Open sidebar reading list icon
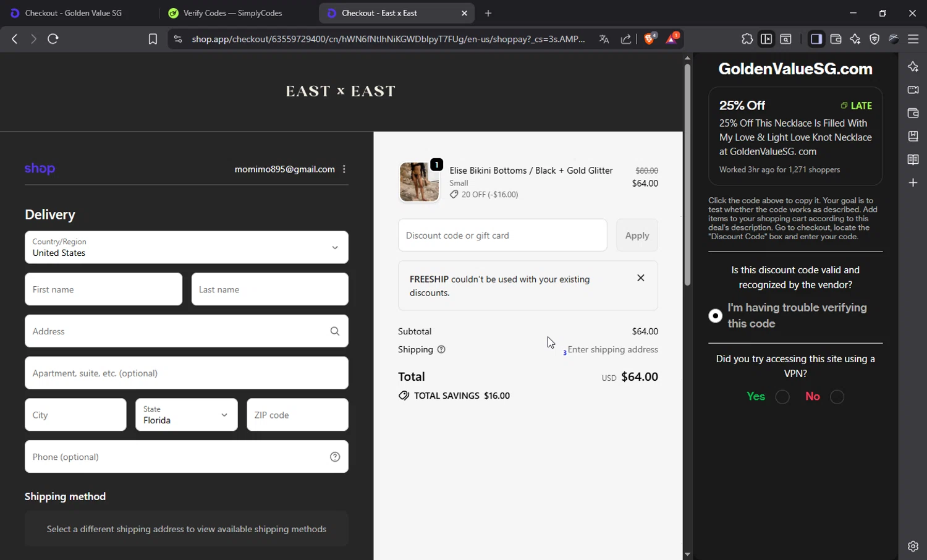Screen dimensions: 927x560 913,159
